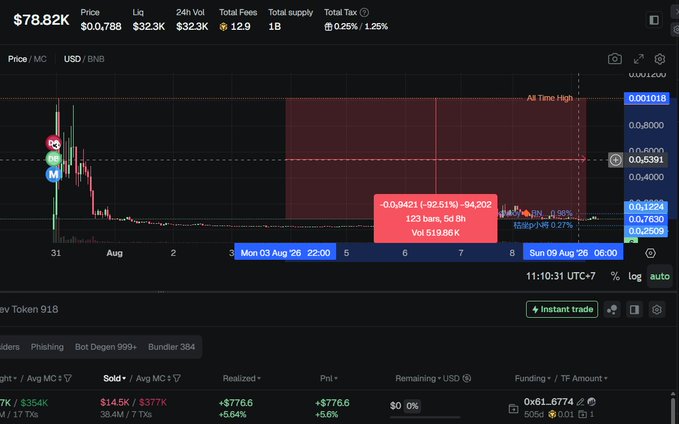Click the $377K sold average market cap
Image resolution: width=679 pixels, height=424 pixels.
[x=153, y=403]
